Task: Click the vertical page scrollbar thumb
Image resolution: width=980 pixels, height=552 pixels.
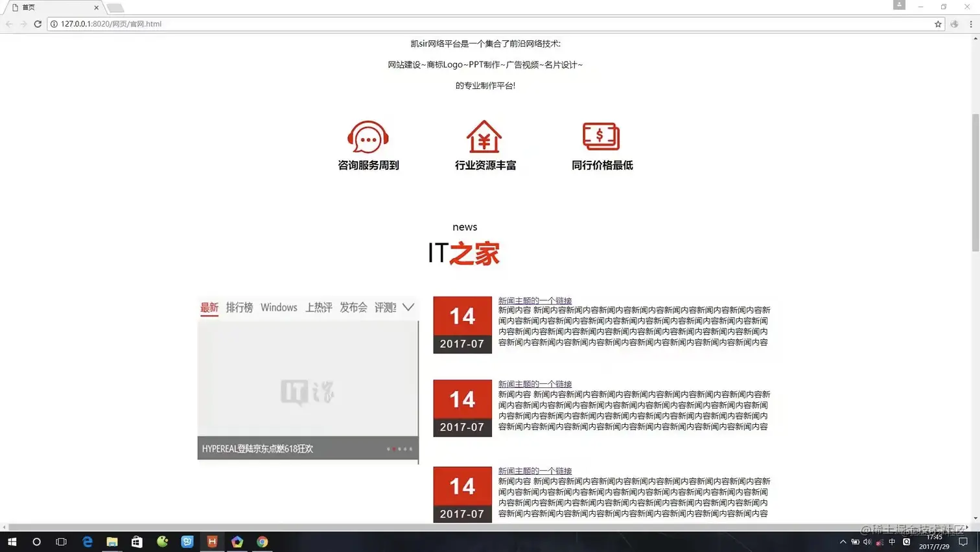Action: [975, 182]
